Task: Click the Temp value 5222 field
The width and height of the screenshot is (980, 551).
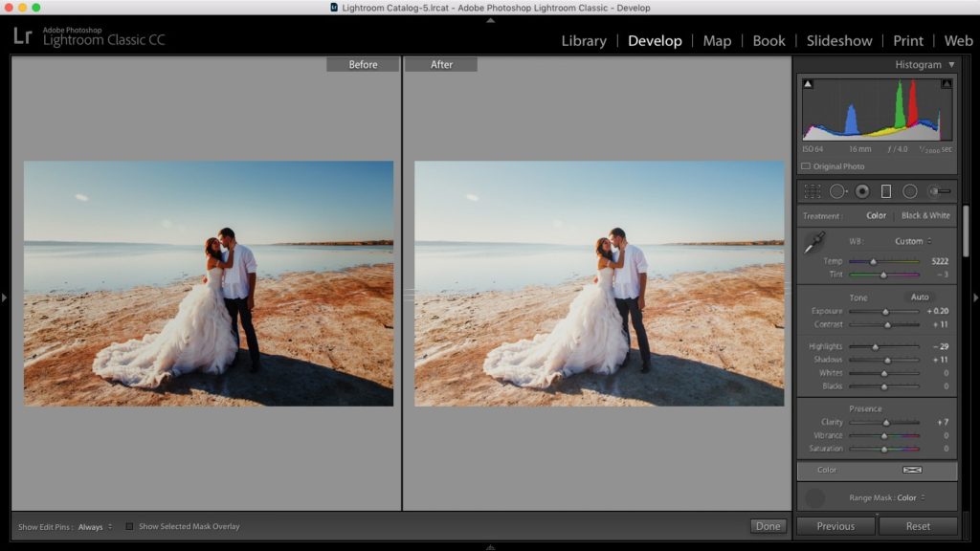Action: click(940, 261)
